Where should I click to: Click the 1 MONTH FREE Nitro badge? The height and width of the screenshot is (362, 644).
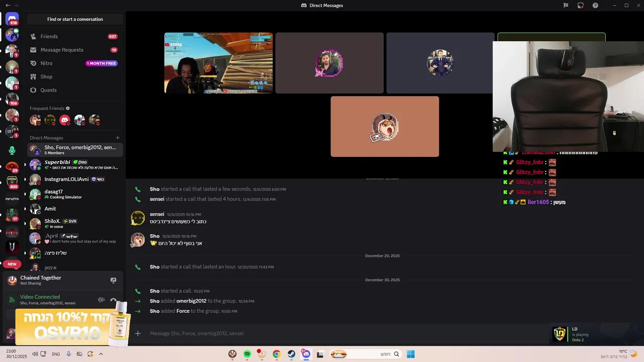click(102, 63)
